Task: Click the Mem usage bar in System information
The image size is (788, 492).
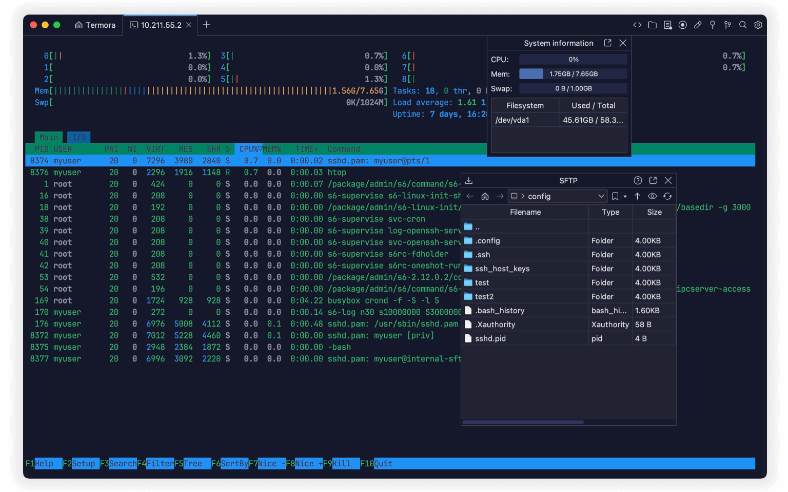Action: point(573,73)
